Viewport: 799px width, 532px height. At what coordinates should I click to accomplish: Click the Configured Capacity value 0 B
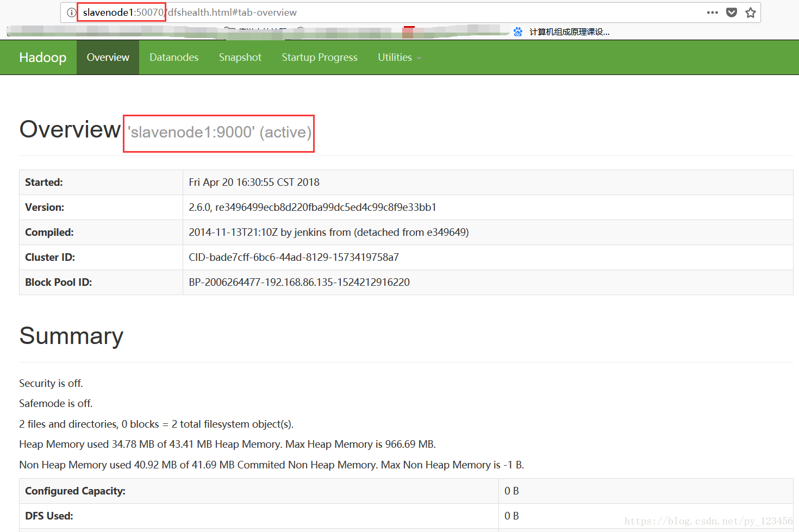(x=511, y=491)
